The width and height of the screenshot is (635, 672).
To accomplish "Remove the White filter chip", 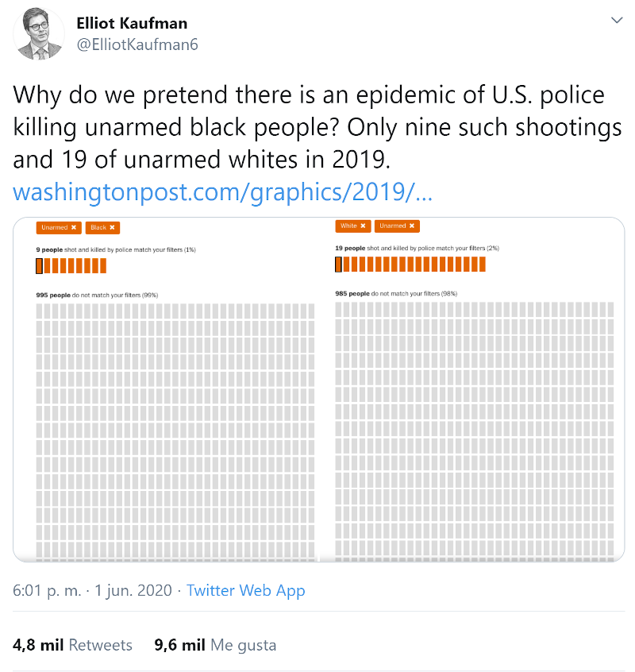I will (x=363, y=226).
